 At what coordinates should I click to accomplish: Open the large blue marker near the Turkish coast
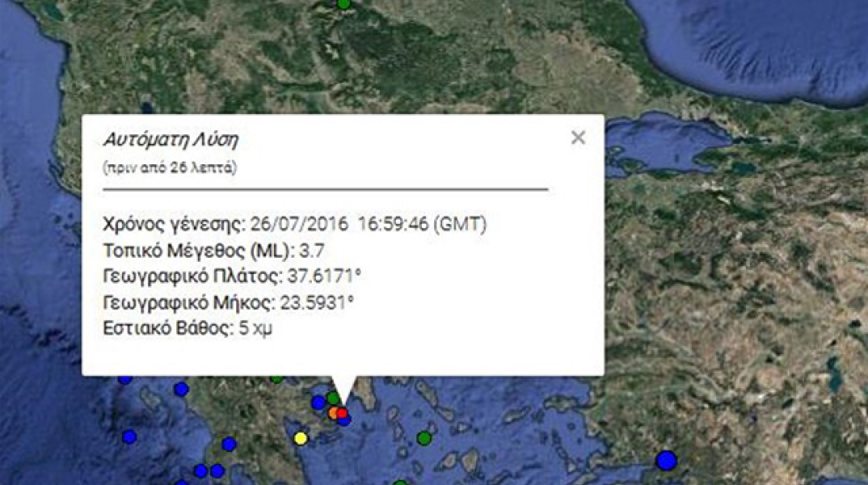(667, 461)
